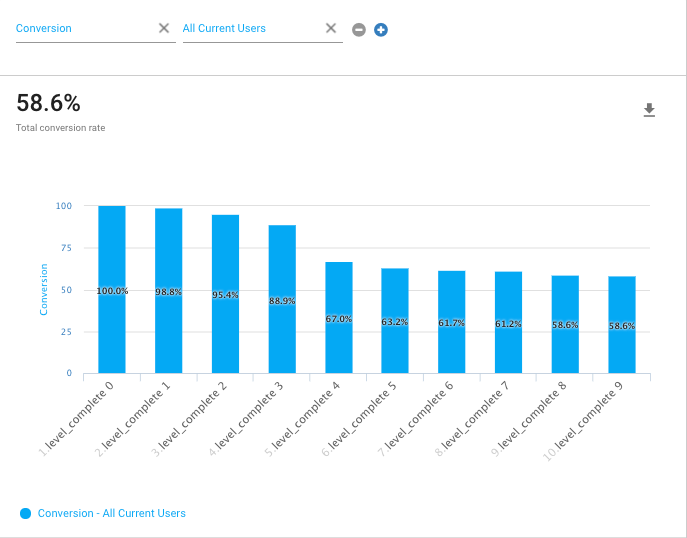The width and height of the screenshot is (687, 538).
Task: Click the 58.6% total conversion rate value
Action: 48,103
